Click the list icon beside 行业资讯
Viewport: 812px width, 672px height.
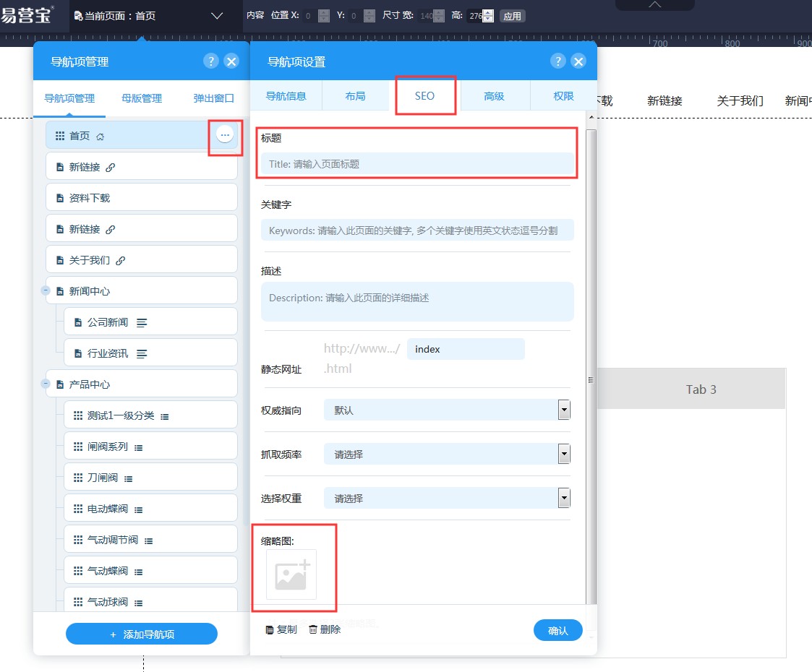click(142, 354)
